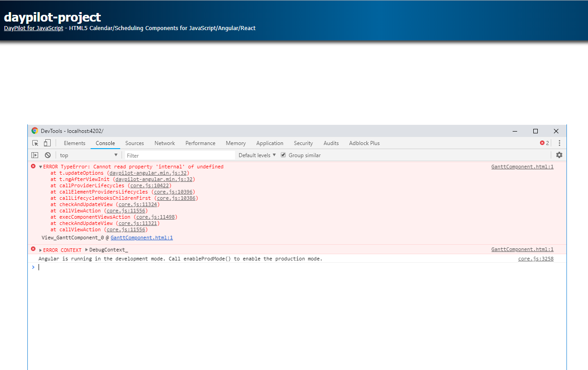The image size is (588, 370).
Task: Expand the DebugContext_ object
Action: 86,250
